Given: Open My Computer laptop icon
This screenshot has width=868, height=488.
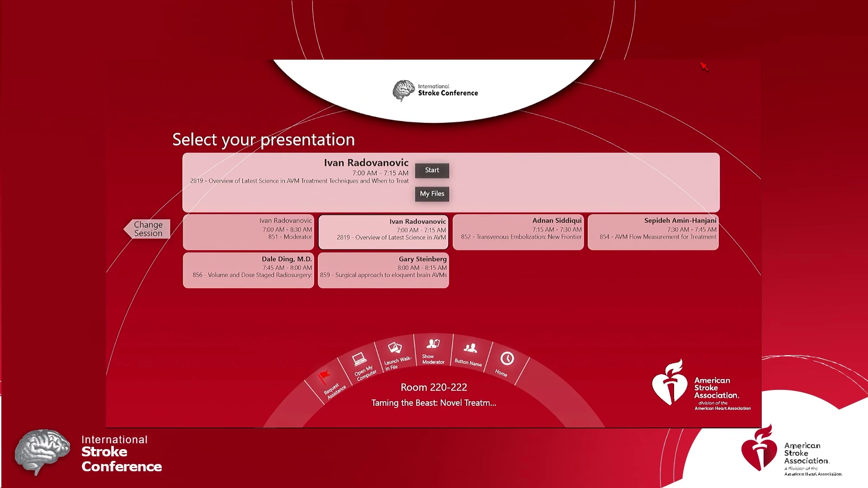Looking at the screenshot, I should click(x=359, y=359).
